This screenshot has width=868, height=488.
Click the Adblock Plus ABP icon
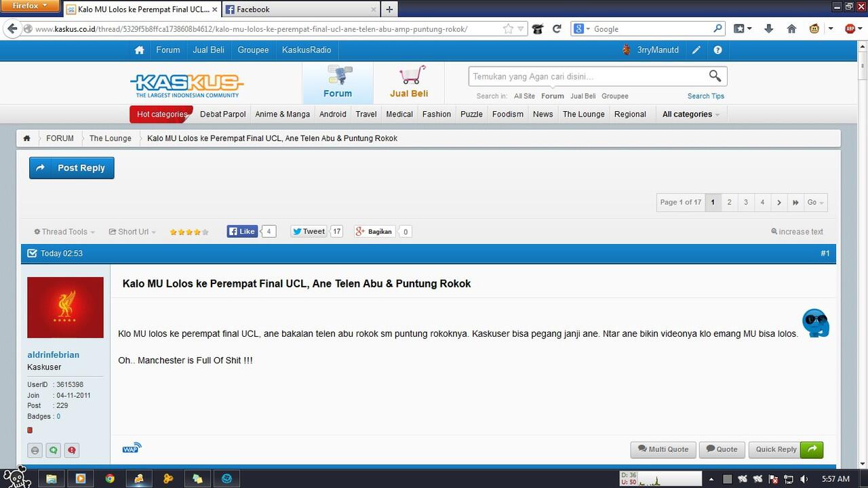coord(850,28)
